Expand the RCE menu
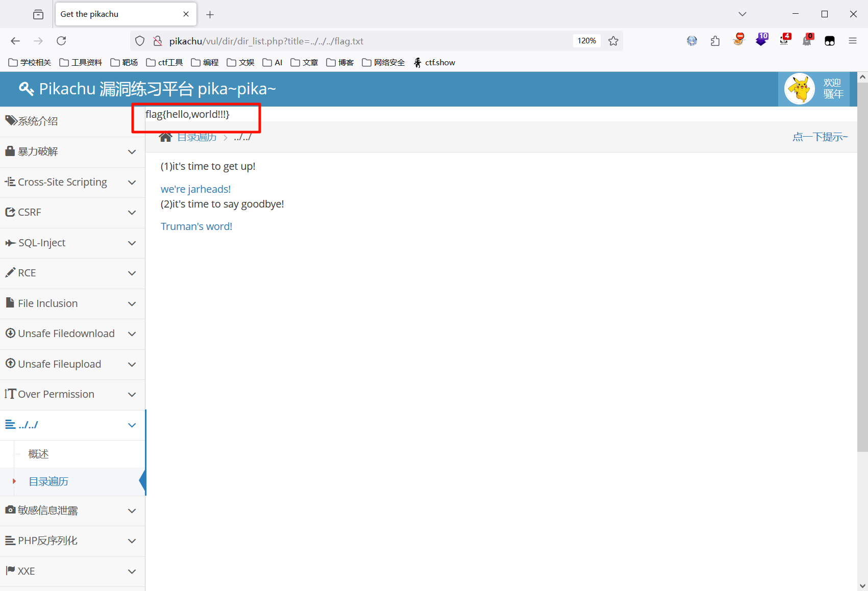 (72, 273)
